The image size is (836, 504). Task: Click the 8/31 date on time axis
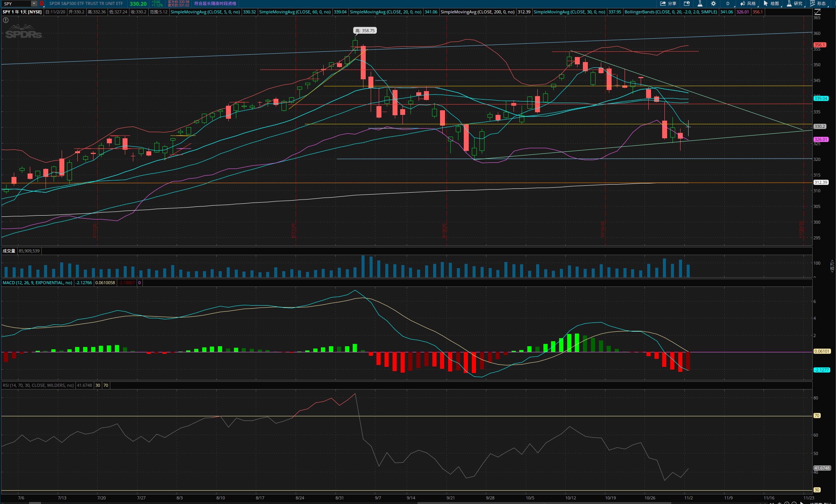coord(339,498)
